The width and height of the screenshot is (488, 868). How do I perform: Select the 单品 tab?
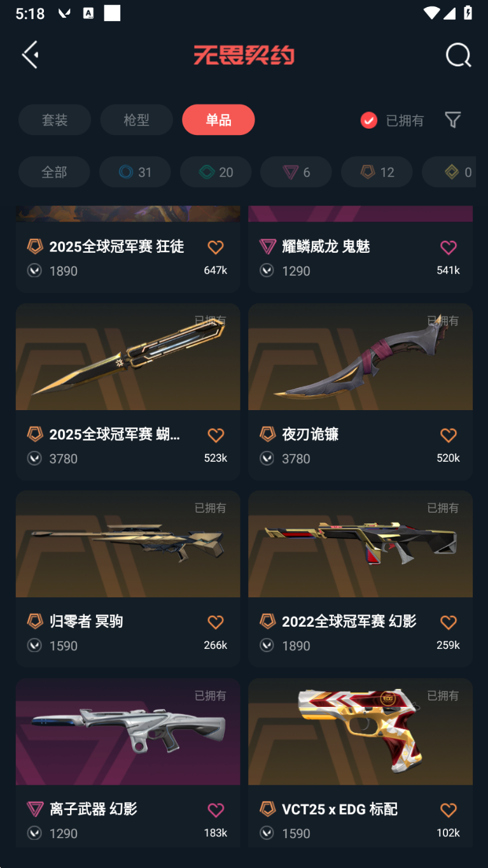pyautogui.click(x=218, y=120)
